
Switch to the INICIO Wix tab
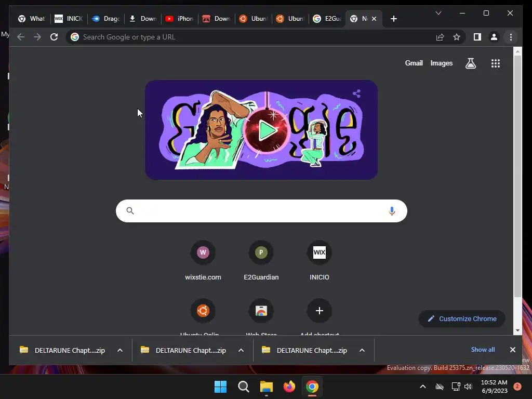(69, 19)
